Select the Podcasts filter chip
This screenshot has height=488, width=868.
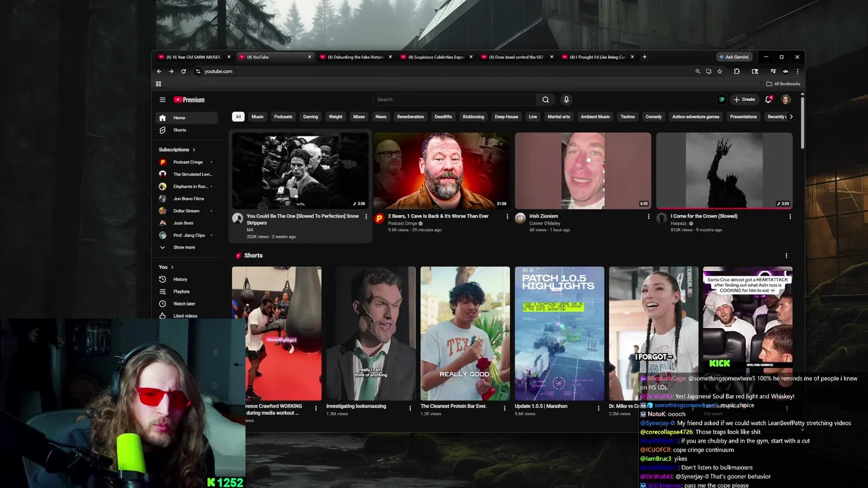283,117
